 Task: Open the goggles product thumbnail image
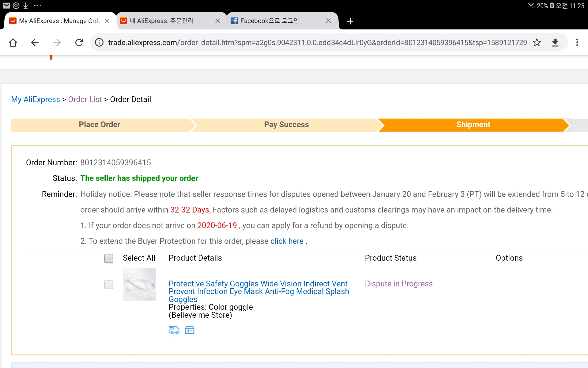[x=139, y=284]
